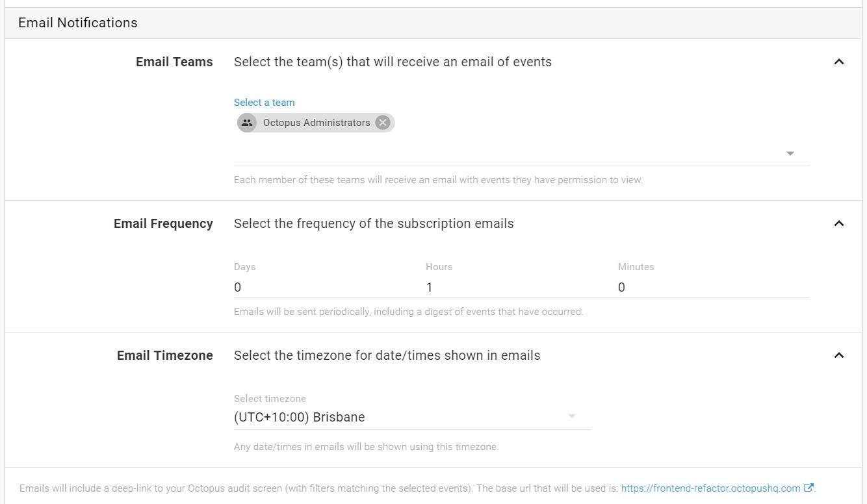This screenshot has width=867, height=504.
Task: Click the Hours field label
Action: [x=439, y=267]
